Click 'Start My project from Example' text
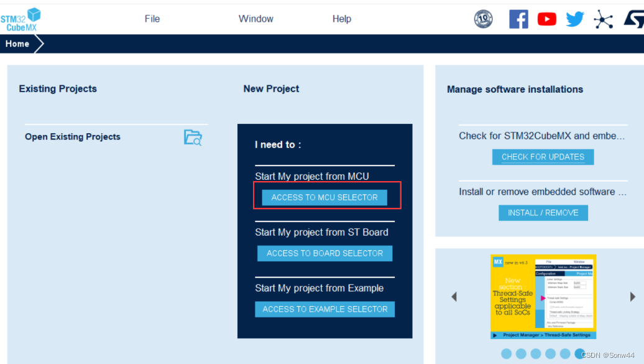 (319, 288)
